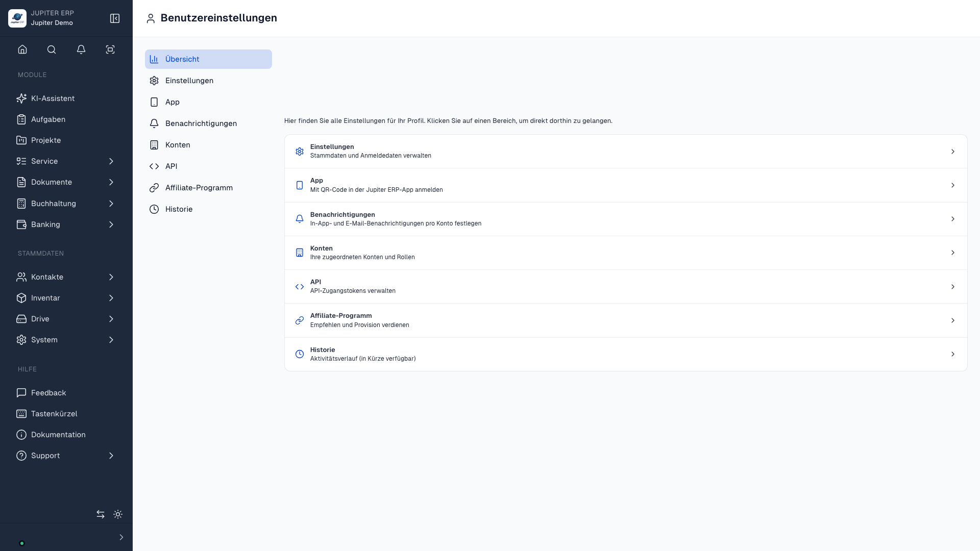980x551 pixels.
Task: Switch to the Benachrichtigungen settings tab
Action: pos(208,123)
